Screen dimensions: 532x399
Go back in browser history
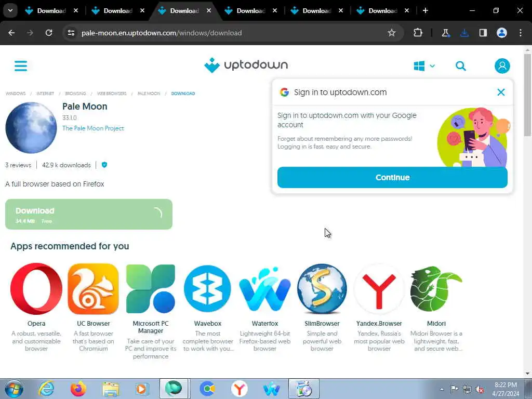point(11,33)
